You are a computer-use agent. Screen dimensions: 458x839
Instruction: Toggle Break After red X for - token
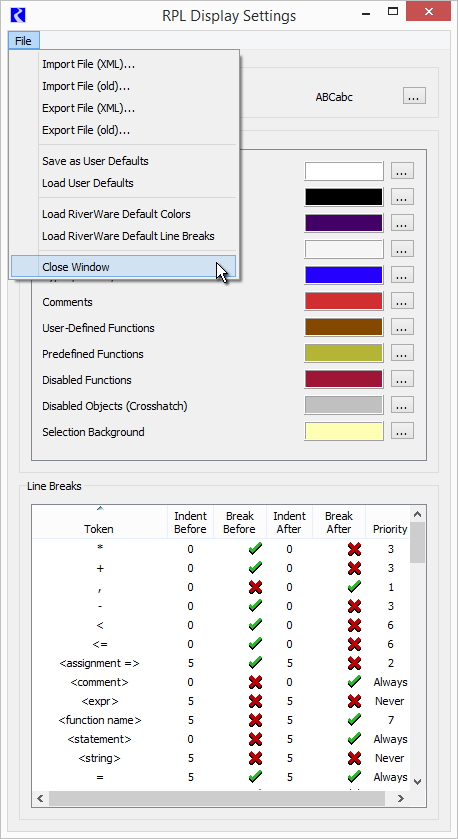click(354, 606)
